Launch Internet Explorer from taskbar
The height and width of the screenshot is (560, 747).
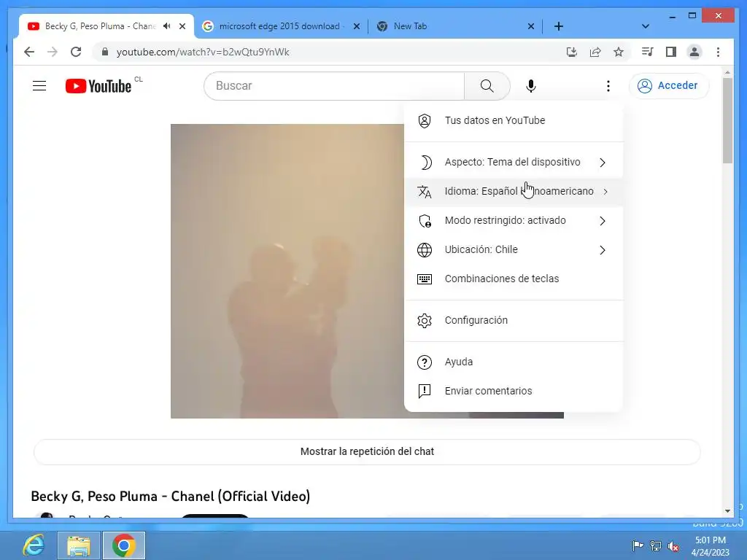pyautogui.click(x=34, y=545)
